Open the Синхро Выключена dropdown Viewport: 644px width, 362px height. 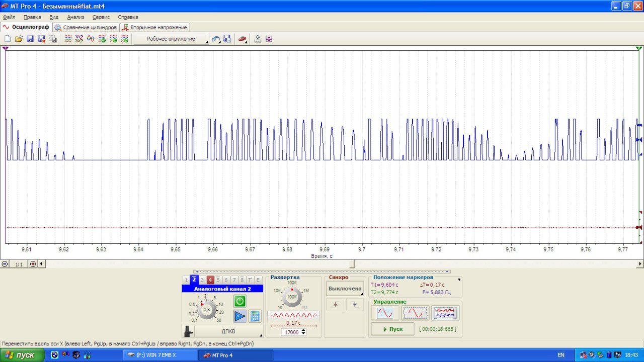pyautogui.click(x=345, y=289)
